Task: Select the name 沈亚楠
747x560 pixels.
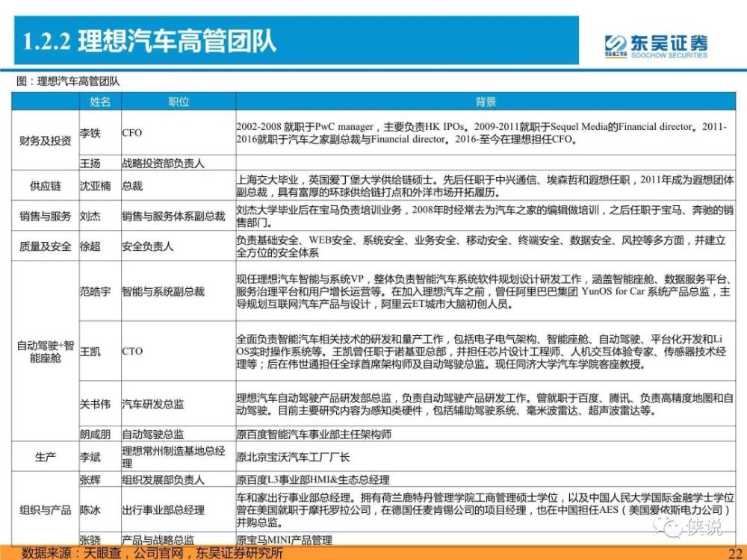Action: coord(96,186)
